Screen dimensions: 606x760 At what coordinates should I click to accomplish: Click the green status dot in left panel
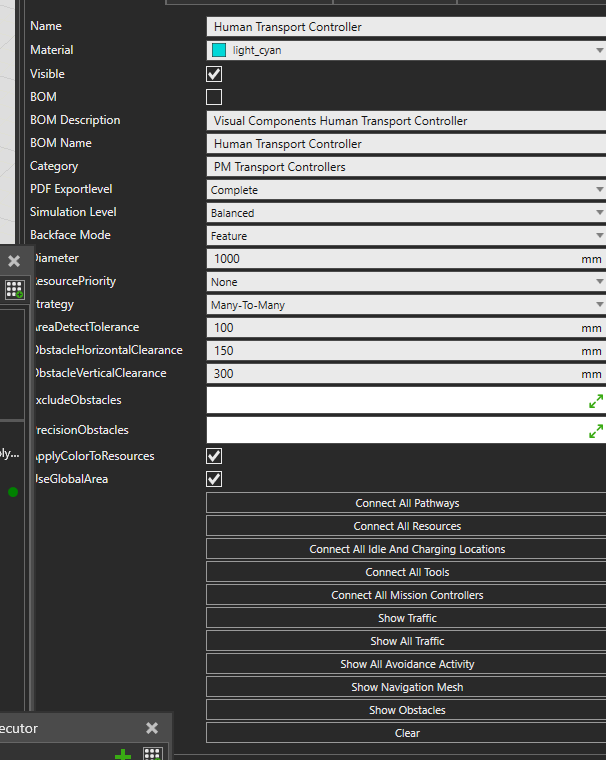13,492
